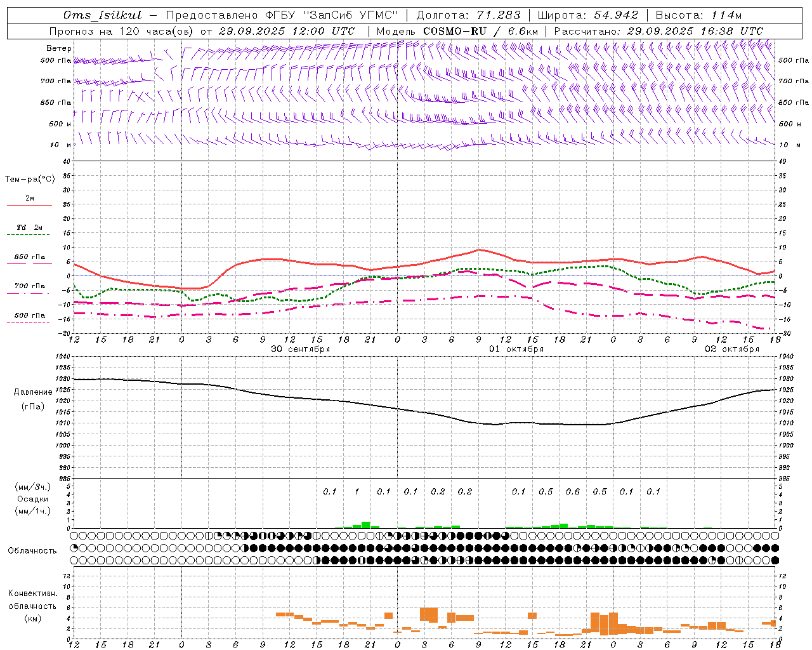Image resolution: width=812 pixels, height=650 pixels.
Task: Click the '700 гПа' legend entry with dashed pink line
Action: [x=30, y=286]
